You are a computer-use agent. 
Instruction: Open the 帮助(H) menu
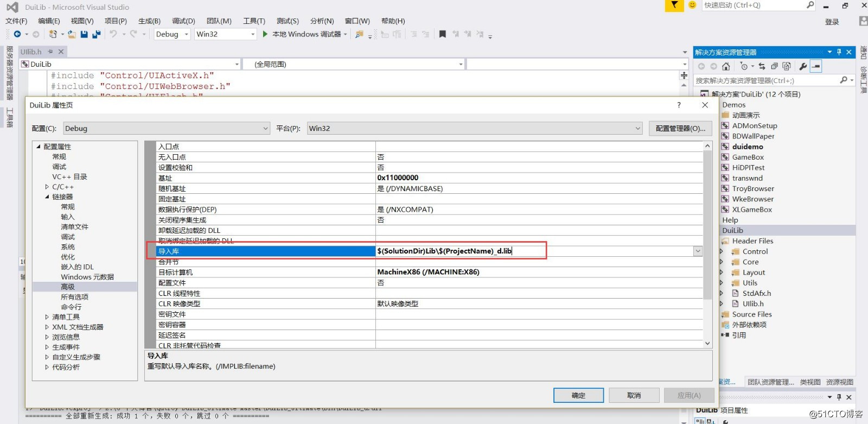pyautogui.click(x=393, y=21)
